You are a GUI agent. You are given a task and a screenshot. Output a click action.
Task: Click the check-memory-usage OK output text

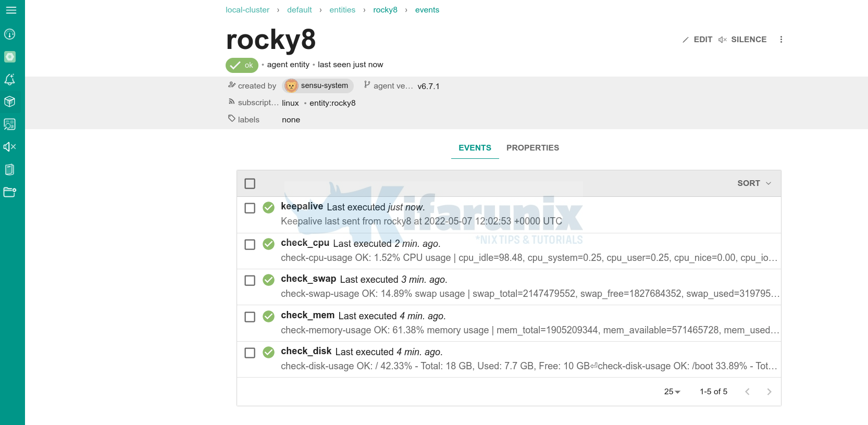pyautogui.click(x=530, y=330)
